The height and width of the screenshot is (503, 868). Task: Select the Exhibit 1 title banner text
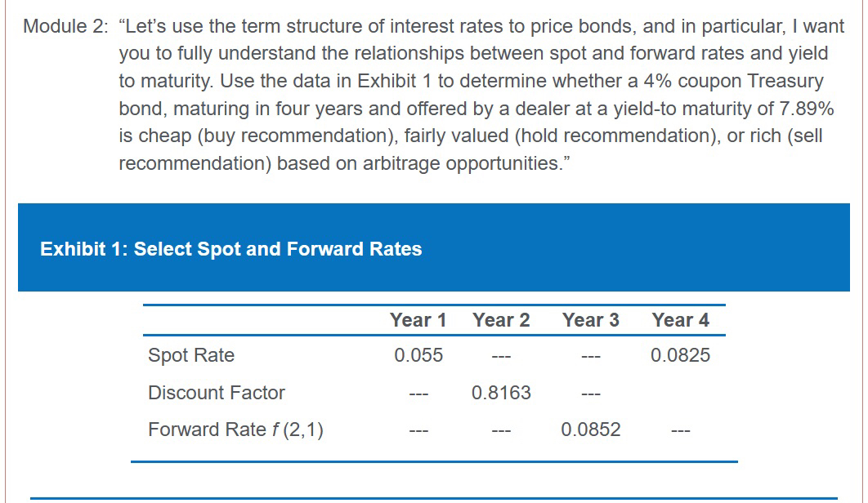[230, 249]
